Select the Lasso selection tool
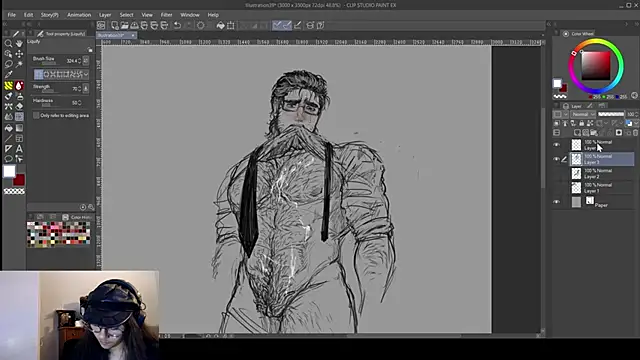Image resolution: width=640 pixels, height=360 pixels. pos(8,64)
